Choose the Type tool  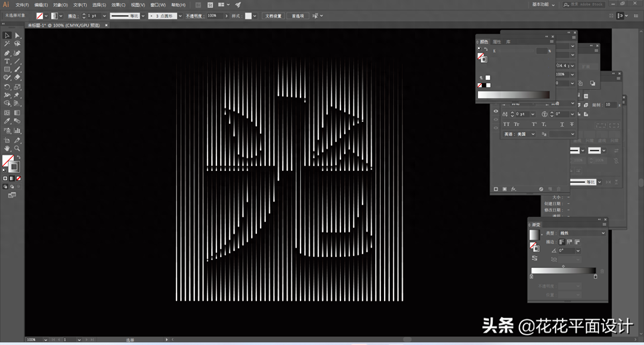[x=7, y=61]
